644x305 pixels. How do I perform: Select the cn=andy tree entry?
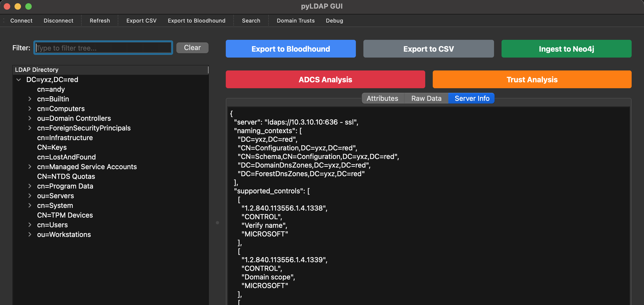51,89
